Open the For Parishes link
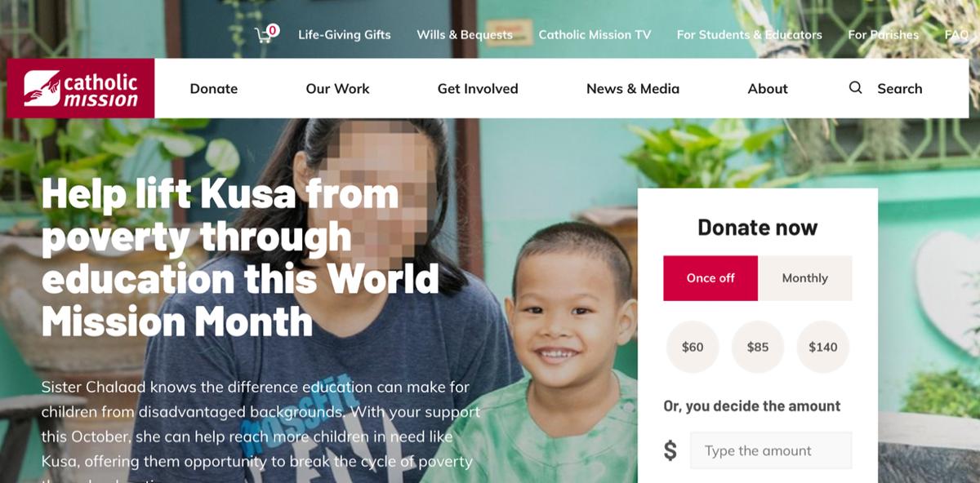Image resolution: width=980 pixels, height=483 pixels. (x=884, y=35)
